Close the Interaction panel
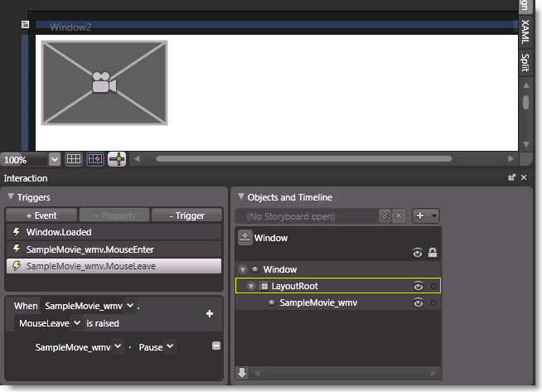542x392 pixels. pyautogui.click(x=524, y=177)
